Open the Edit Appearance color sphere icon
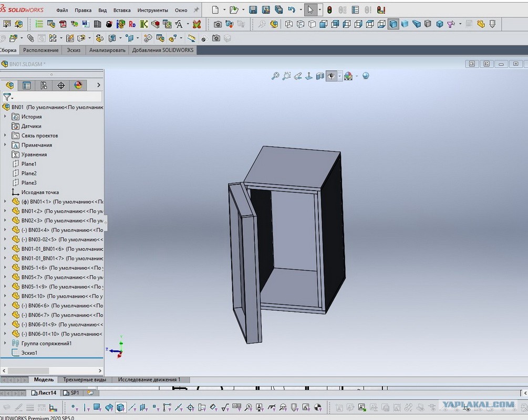 click(x=348, y=76)
